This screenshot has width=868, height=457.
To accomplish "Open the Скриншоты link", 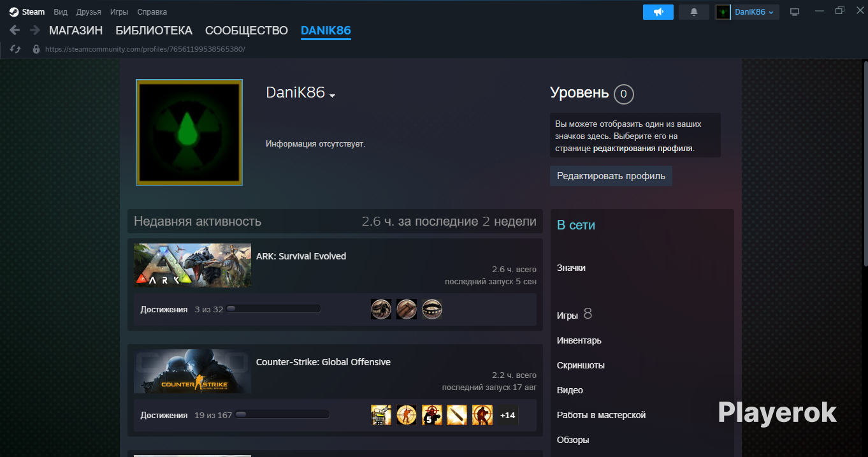I will (x=581, y=365).
